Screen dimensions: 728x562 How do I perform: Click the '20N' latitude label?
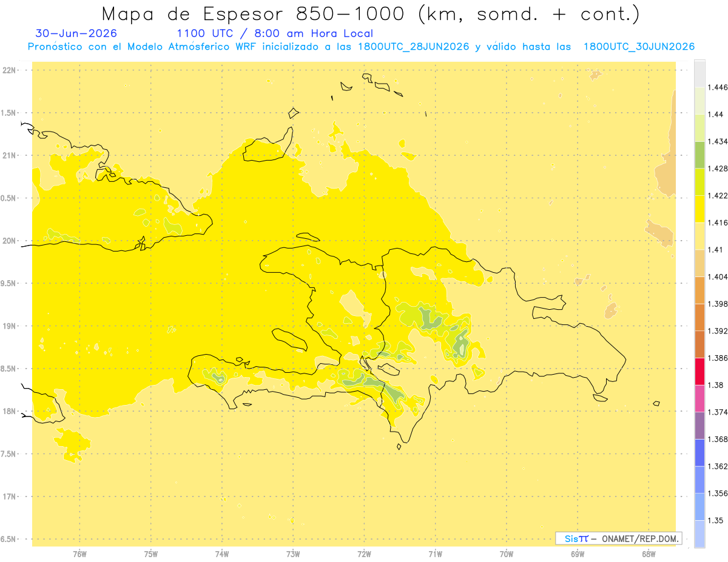9,241
